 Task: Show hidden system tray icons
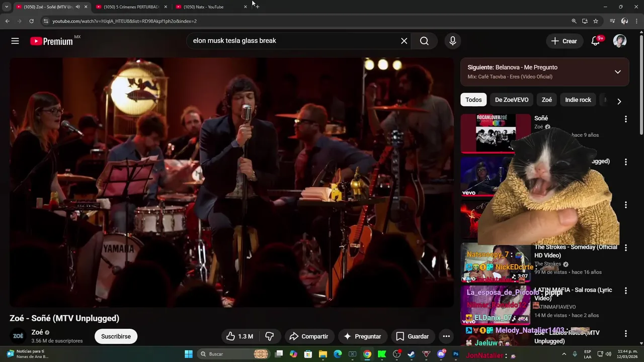tap(563, 354)
